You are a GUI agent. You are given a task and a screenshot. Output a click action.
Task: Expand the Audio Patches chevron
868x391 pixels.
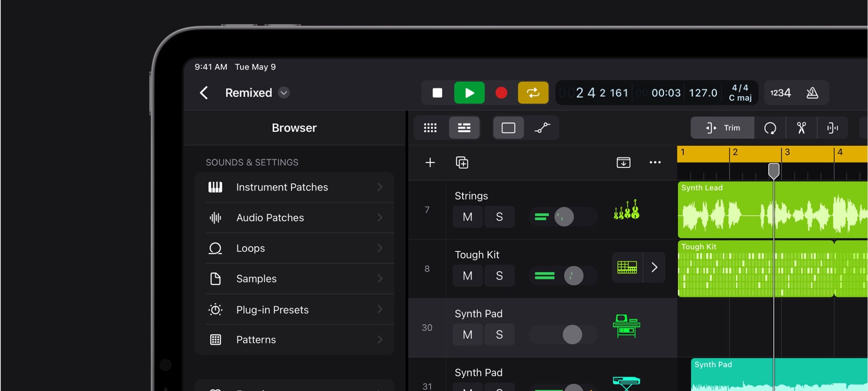point(380,217)
